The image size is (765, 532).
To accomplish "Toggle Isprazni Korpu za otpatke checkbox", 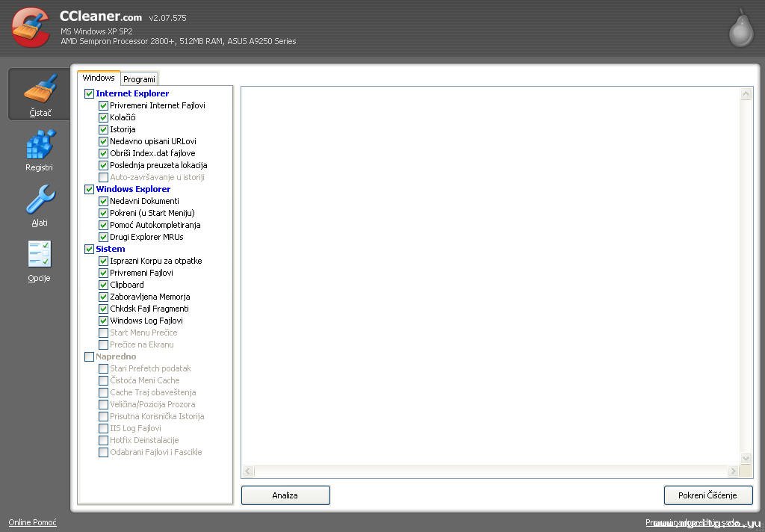I will click(x=103, y=261).
